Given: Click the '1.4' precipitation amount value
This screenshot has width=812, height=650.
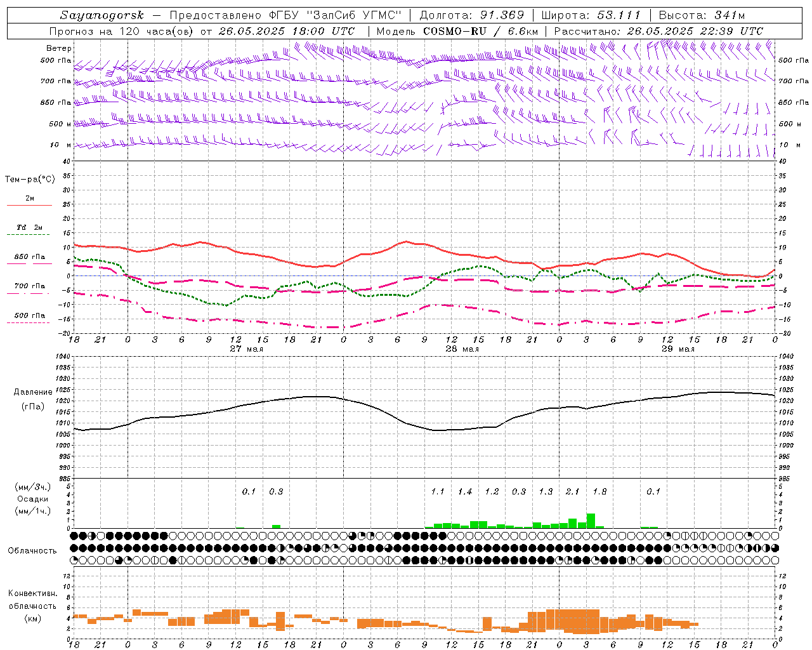Looking at the screenshot, I should [x=465, y=492].
